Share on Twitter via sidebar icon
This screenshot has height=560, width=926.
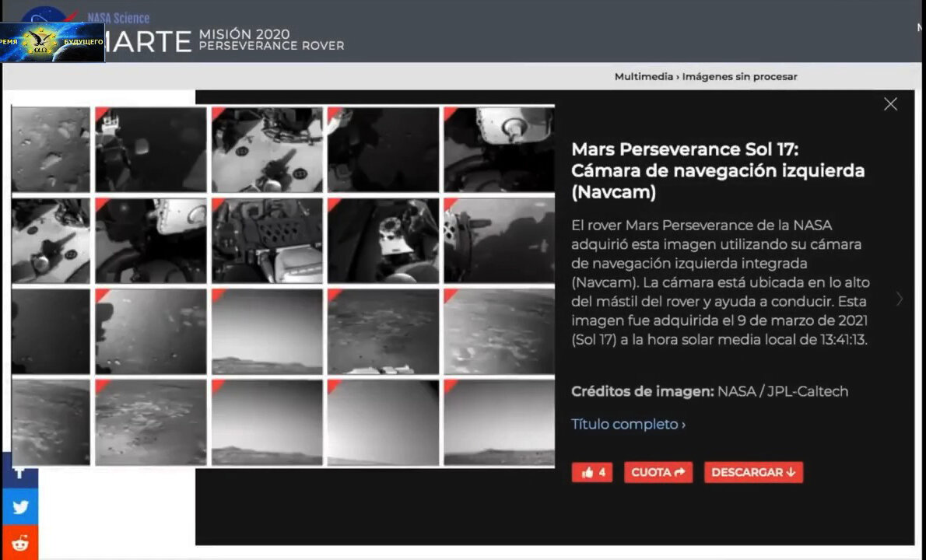click(x=20, y=506)
